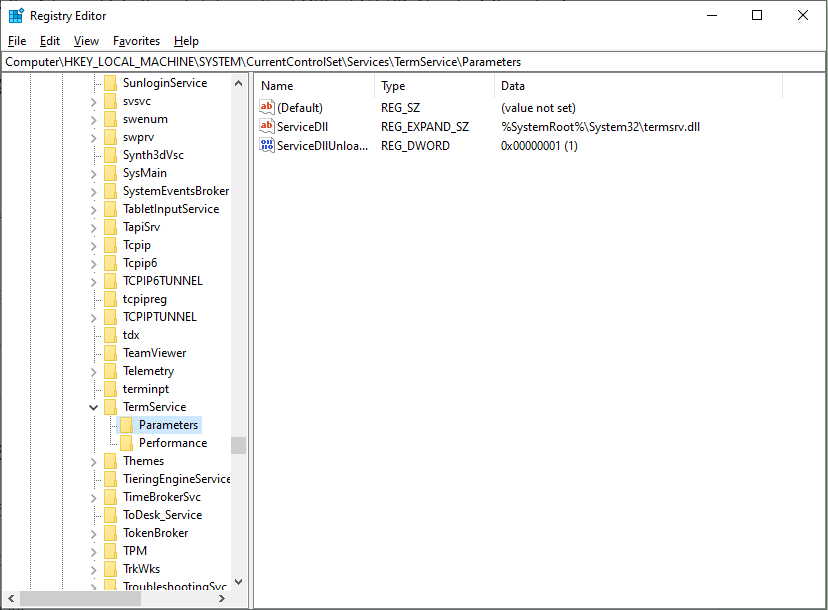Expand the TPM tree node
The width and height of the screenshot is (828, 610).
[94, 551]
